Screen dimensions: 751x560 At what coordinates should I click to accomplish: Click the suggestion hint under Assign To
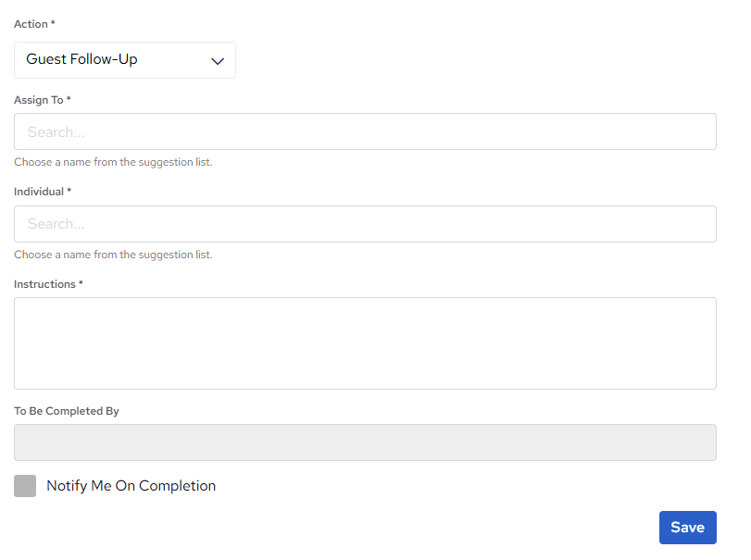coord(114,161)
